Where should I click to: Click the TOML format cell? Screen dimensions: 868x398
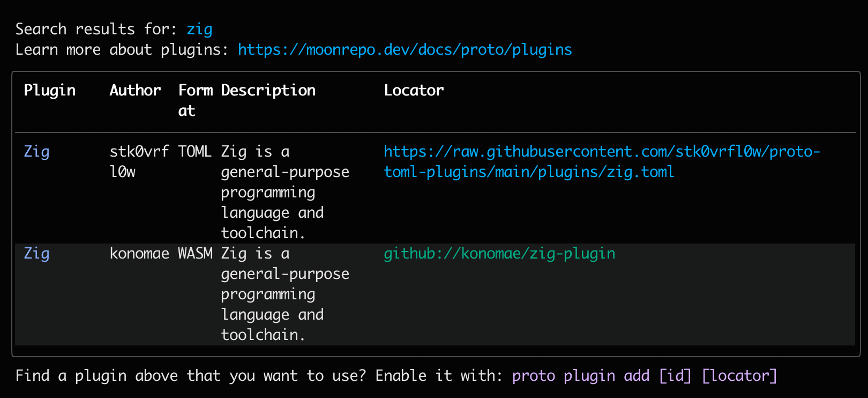pos(195,152)
